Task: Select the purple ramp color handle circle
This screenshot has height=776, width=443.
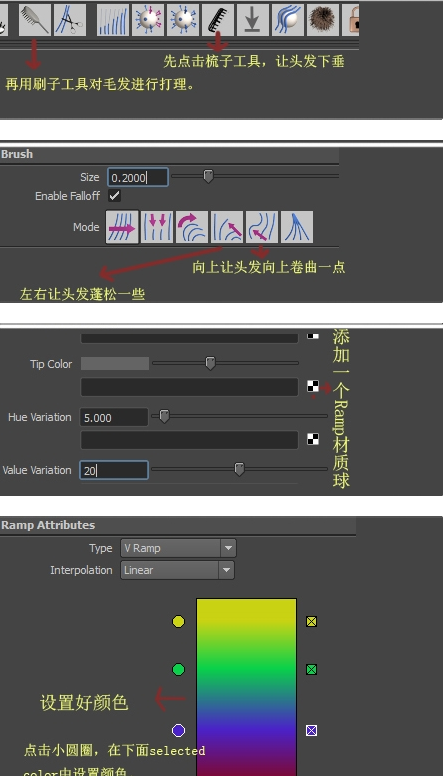Action: (178, 730)
